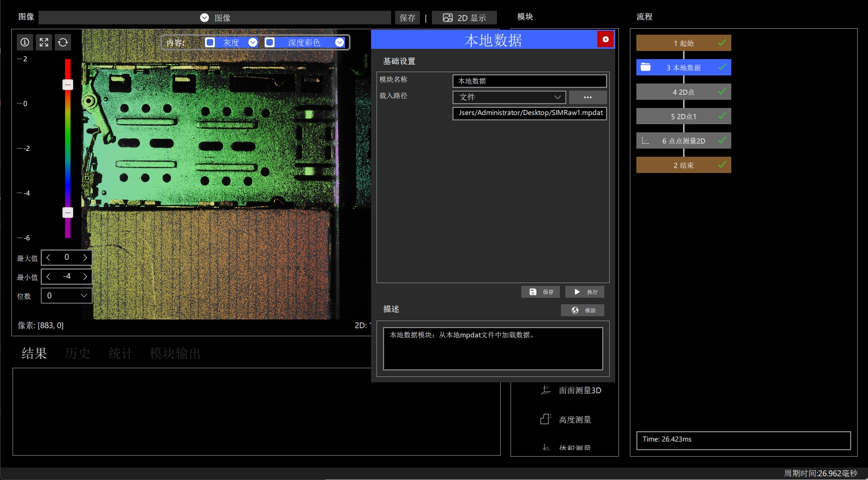Switch to the 历史 tab
This screenshot has width=868, height=480.
click(78, 354)
